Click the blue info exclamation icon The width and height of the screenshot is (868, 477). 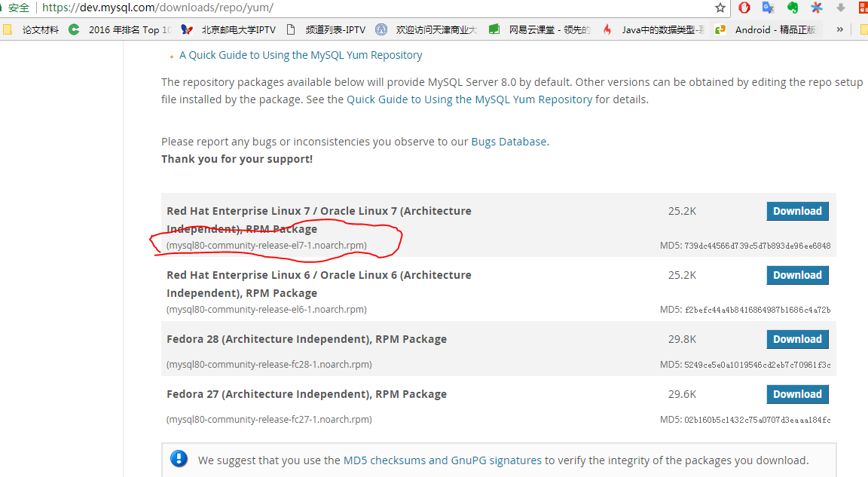coord(179,459)
